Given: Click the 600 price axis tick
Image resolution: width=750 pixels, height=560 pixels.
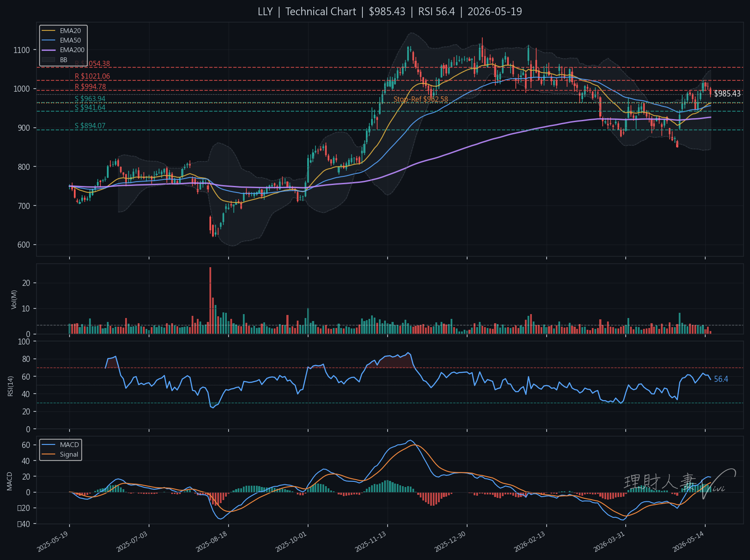Looking at the screenshot, I should point(24,245).
